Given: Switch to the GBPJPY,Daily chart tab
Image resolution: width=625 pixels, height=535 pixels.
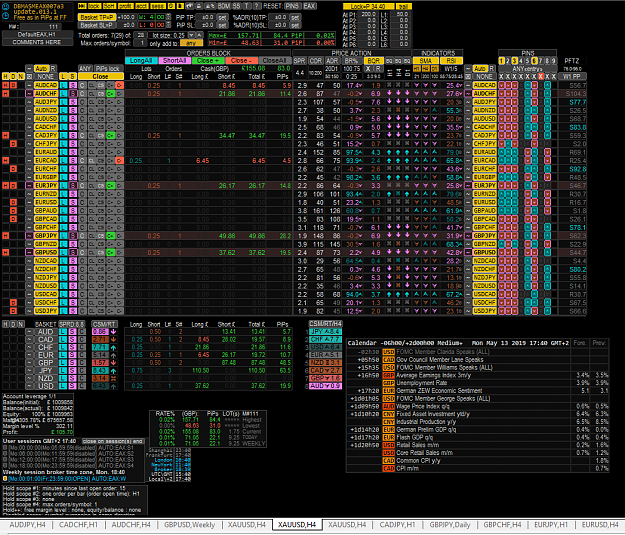Looking at the screenshot, I should coord(450,525).
